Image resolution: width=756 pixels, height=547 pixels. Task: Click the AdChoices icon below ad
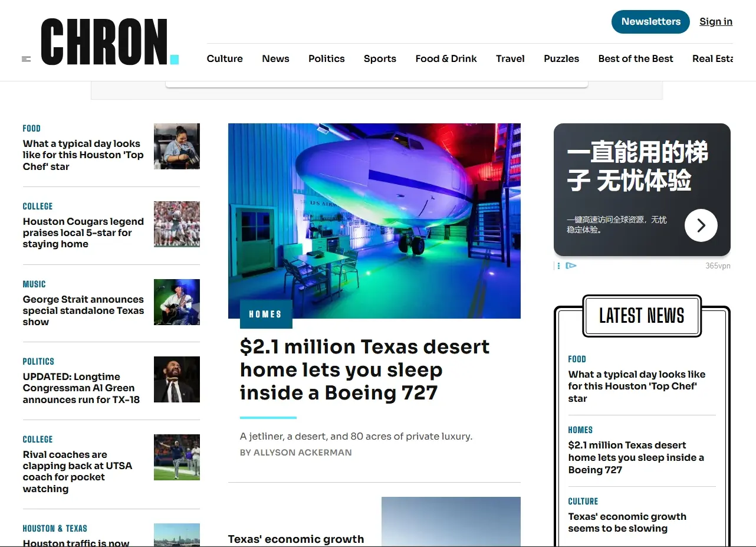[571, 266]
